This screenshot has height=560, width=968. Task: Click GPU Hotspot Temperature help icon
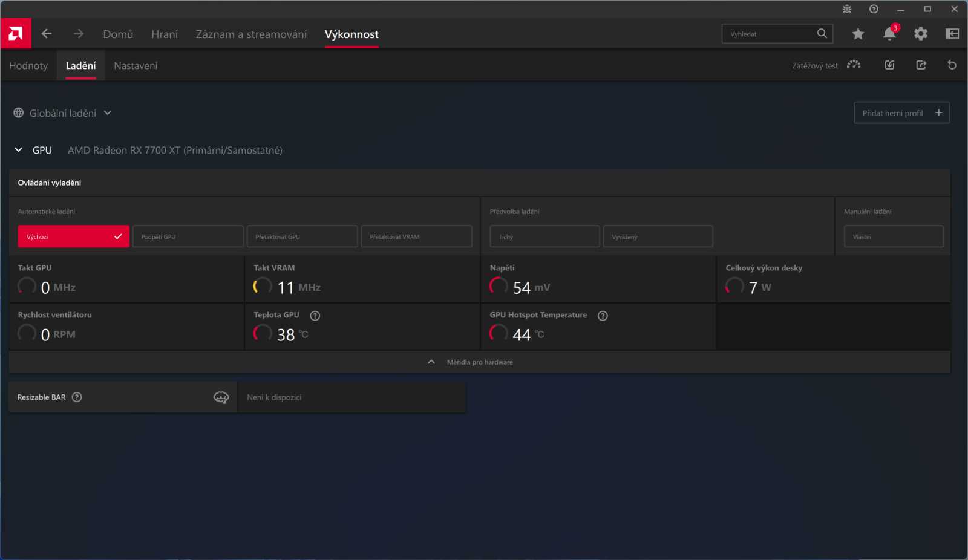pyautogui.click(x=603, y=316)
